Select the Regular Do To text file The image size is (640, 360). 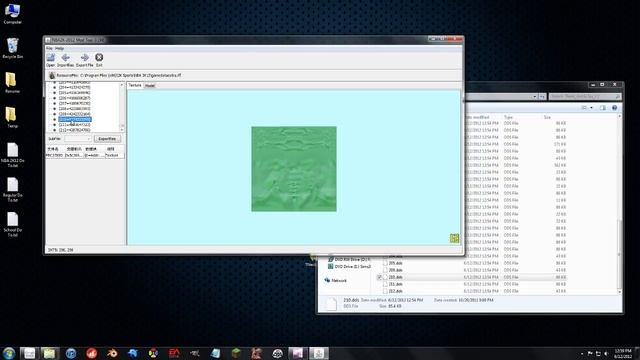(x=13, y=190)
